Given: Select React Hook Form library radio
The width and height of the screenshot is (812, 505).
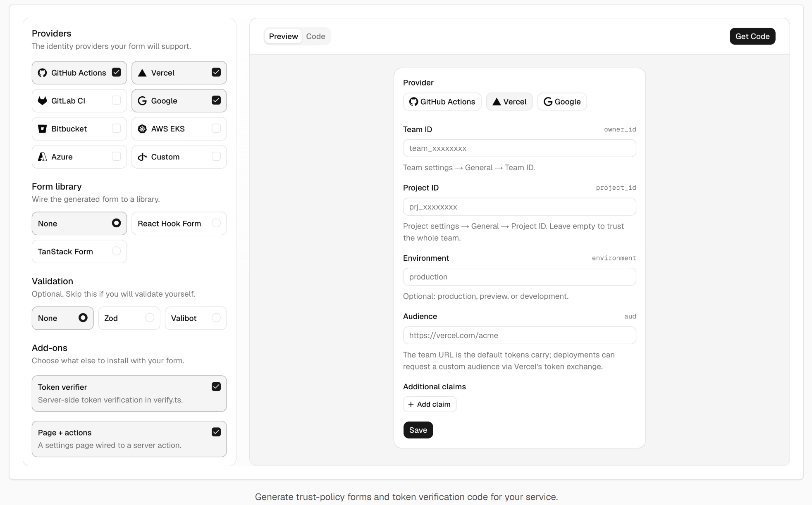Looking at the screenshot, I should tap(216, 223).
